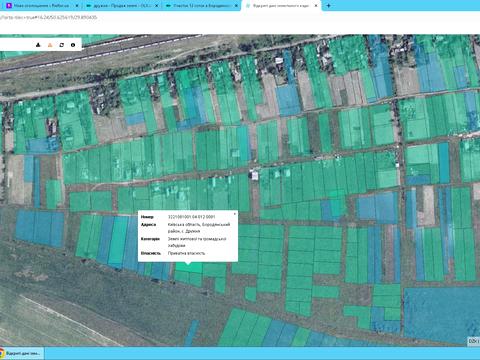Viewport: 480px width, 360px height.
Task: Click the round info icon in map toolbar
Action: 73,45
